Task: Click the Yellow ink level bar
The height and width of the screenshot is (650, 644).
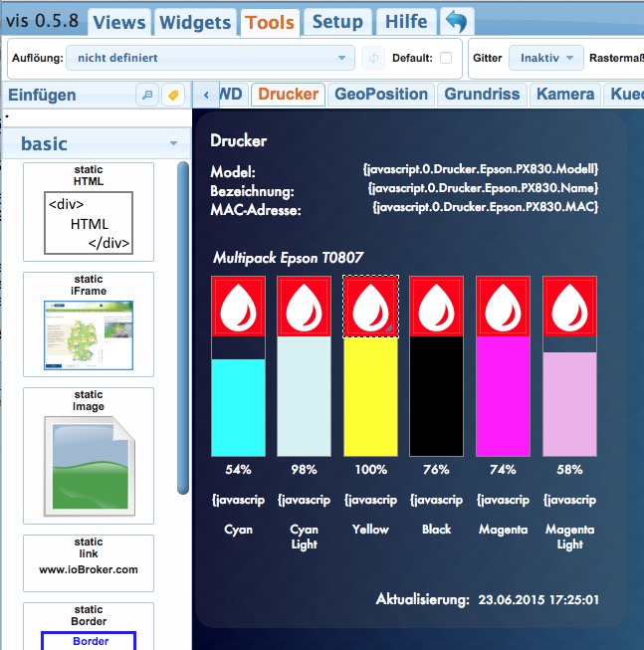Action: coord(371,396)
